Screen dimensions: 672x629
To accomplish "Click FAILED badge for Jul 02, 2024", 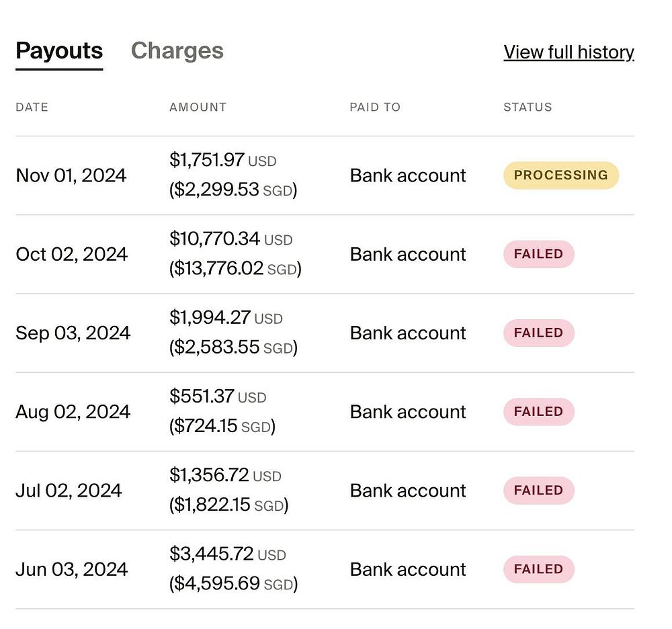I will [538, 491].
